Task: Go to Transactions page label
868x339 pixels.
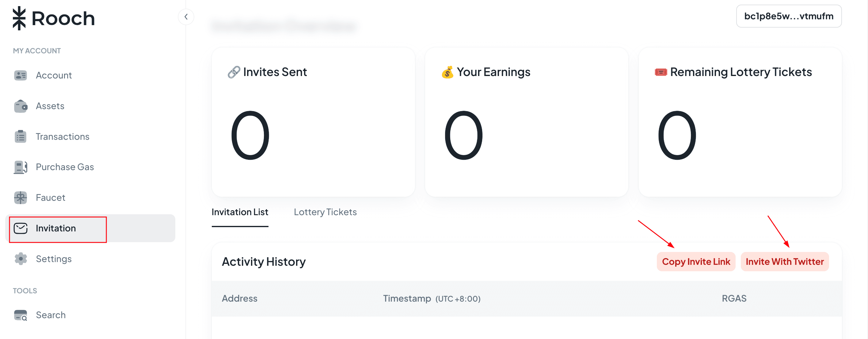Action: click(x=62, y=136)
